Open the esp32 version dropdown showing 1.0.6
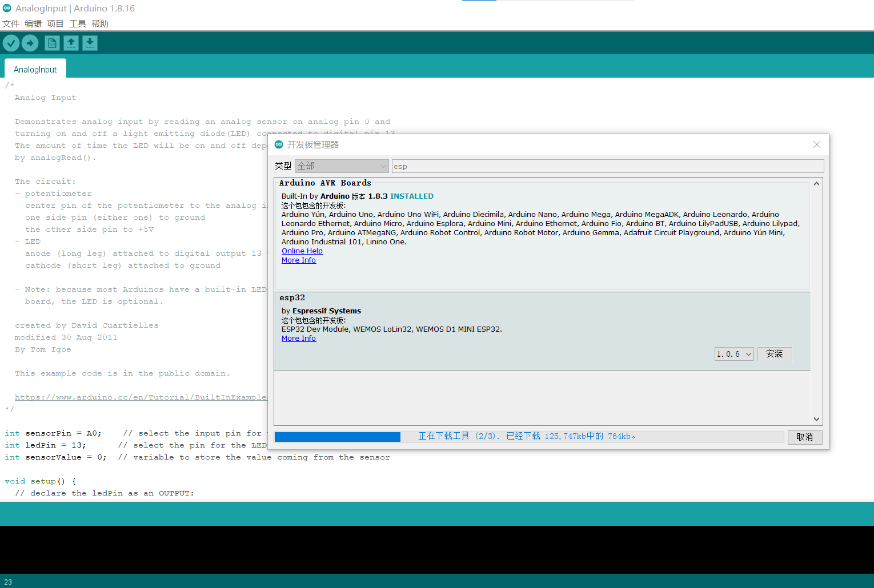 pos(734,354)
